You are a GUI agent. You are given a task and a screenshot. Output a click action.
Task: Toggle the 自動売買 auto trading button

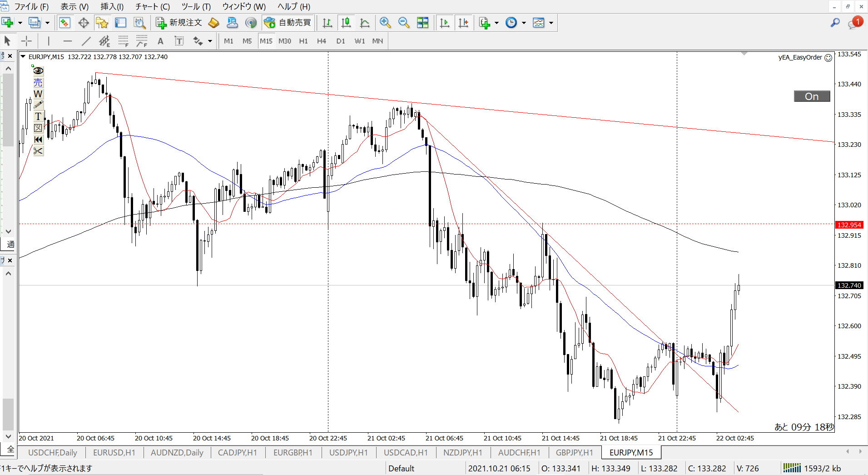(288, 22)
